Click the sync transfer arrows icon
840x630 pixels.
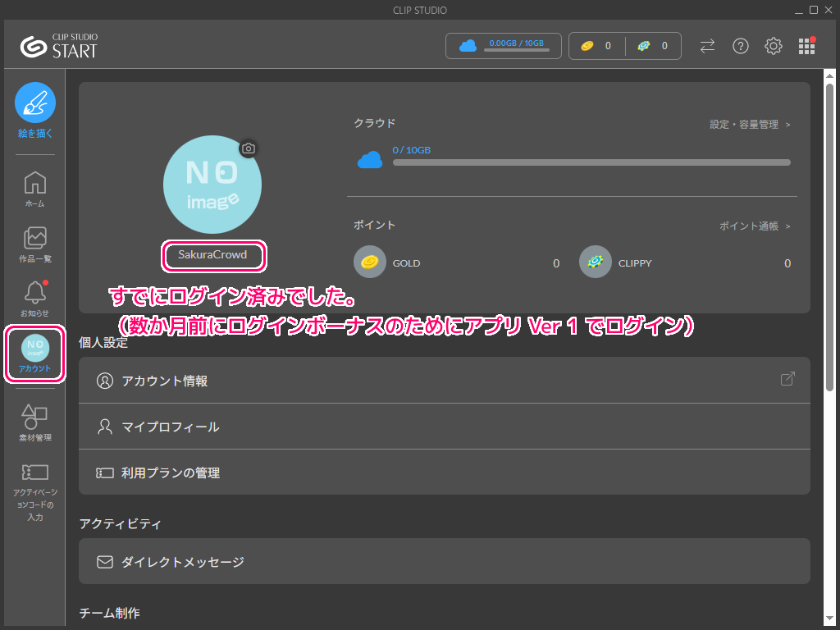(x=707, y=46)
